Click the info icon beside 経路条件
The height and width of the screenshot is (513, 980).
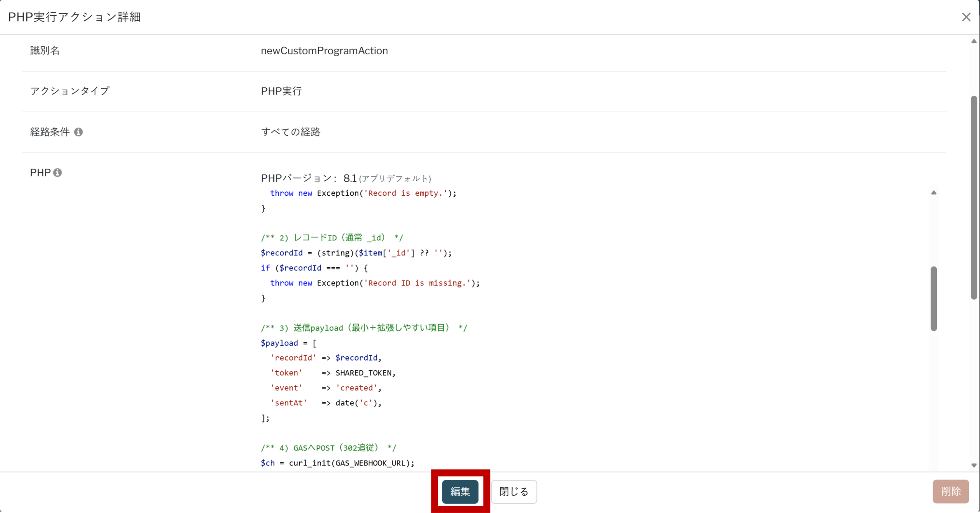coord(78,132)
